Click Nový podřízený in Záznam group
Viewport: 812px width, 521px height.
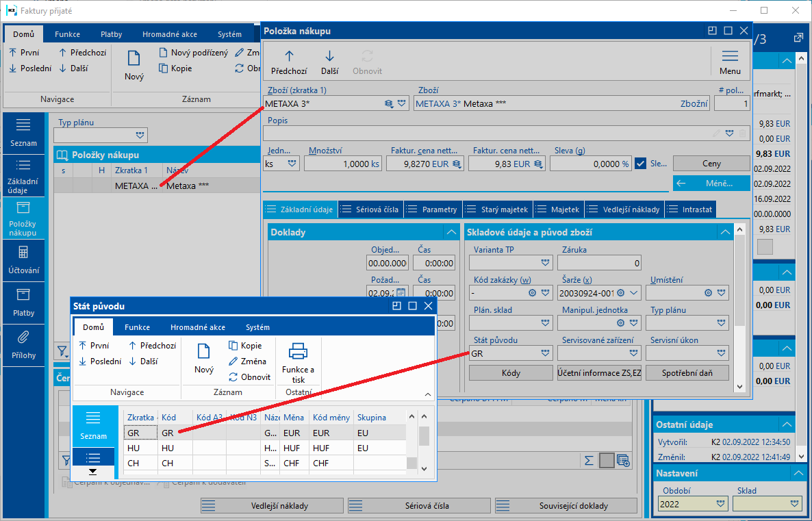pos(193,52)
